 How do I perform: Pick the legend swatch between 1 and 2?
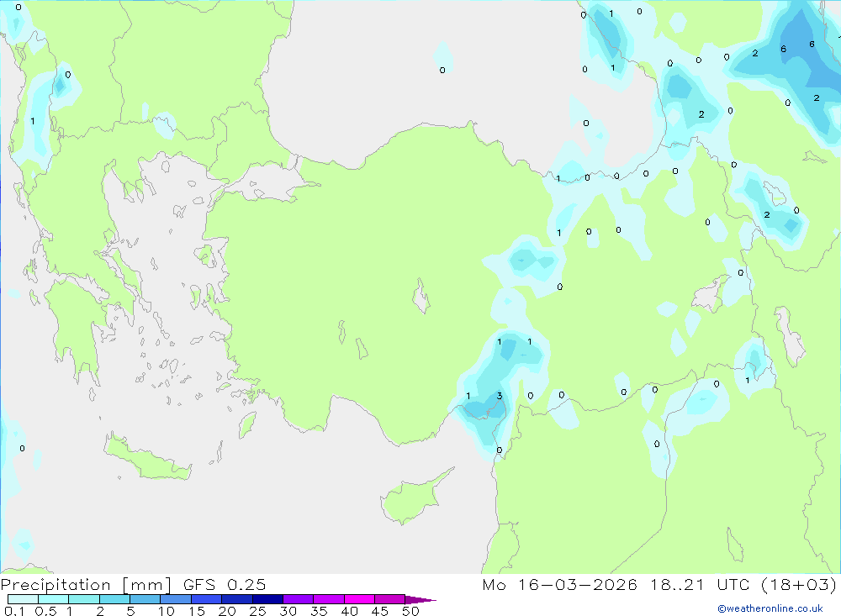point(84,599)
